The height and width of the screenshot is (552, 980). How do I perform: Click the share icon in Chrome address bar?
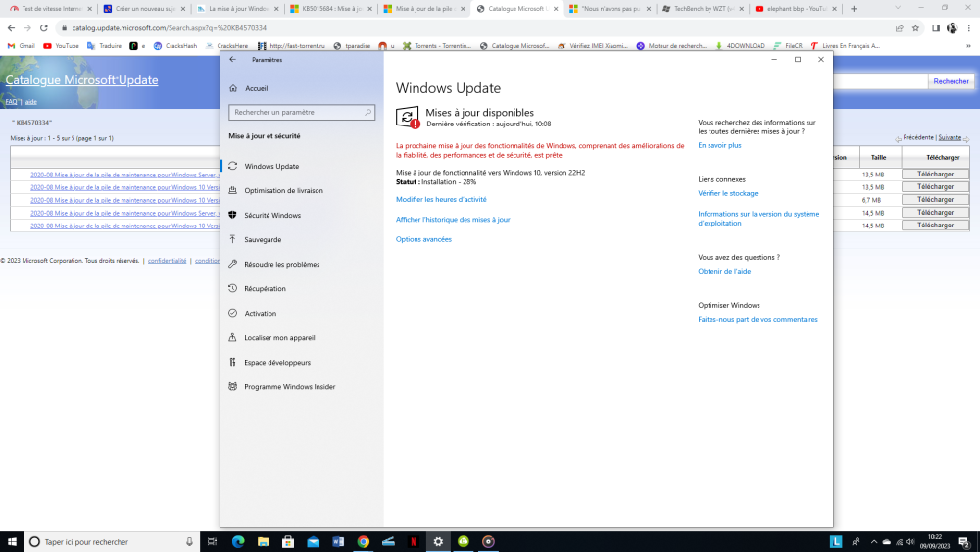pos(900,28)
